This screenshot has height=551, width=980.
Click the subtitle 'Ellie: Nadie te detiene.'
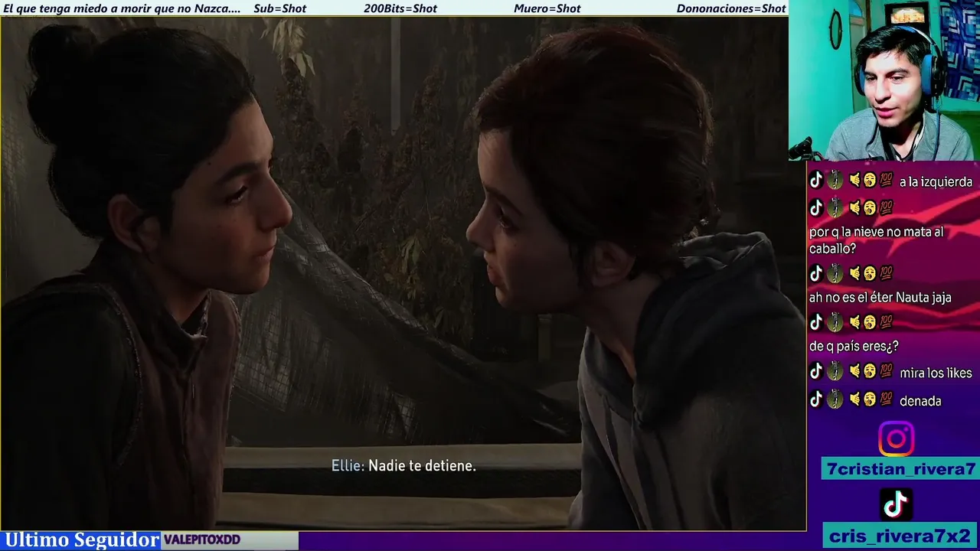click(x=403, y=465)
